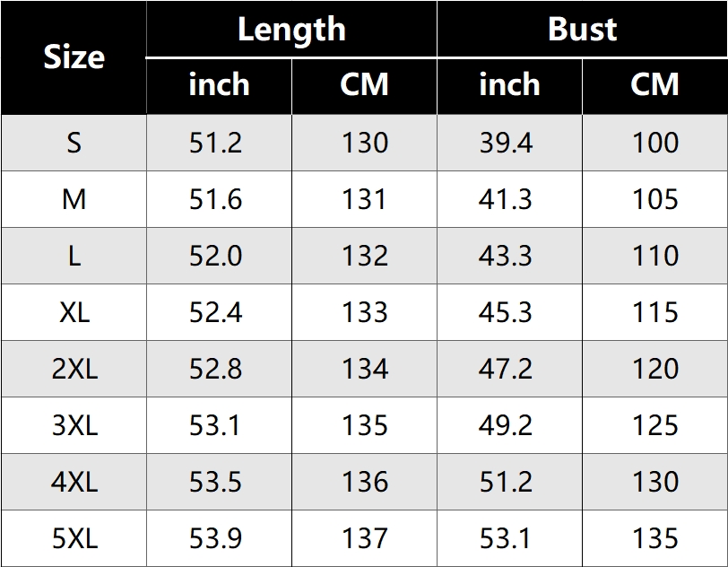Click the XL size label cell
The image size is (728, 567).
pyautogui.click(x=74, y=312)
